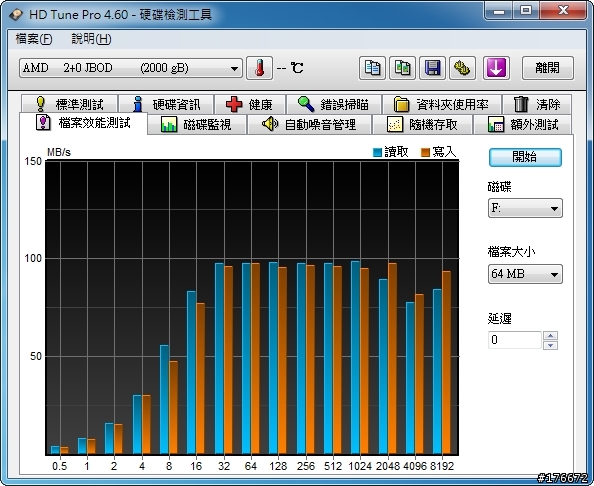Click the thermometer temperature icon
Viewport: 594px width, 486px height.
[259, 68]
